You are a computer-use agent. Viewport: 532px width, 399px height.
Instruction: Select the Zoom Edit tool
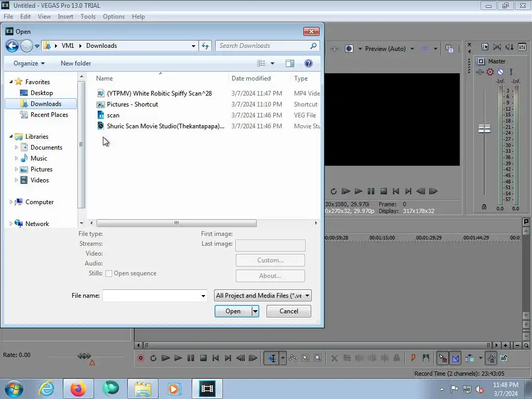(317, 358)
